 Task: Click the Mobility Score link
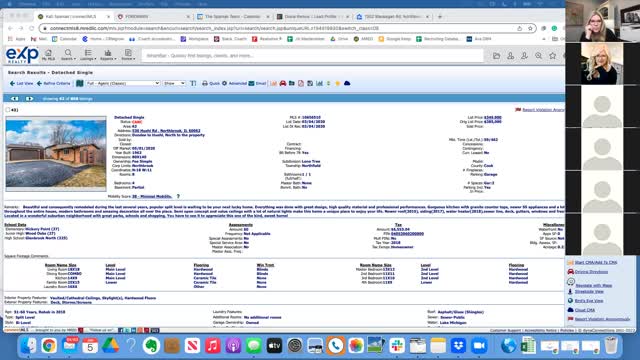tap(152, 196)
